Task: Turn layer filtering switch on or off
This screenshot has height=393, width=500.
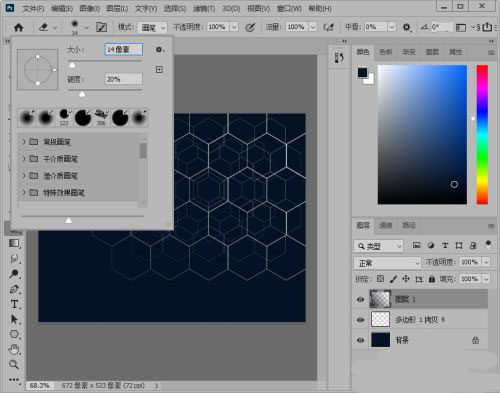Action: tap(488, 244)
